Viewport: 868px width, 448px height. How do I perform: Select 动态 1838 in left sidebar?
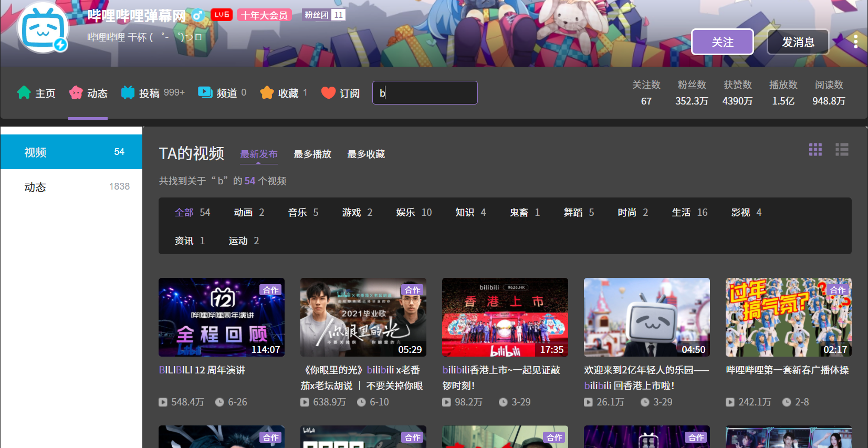click(71, 186)
